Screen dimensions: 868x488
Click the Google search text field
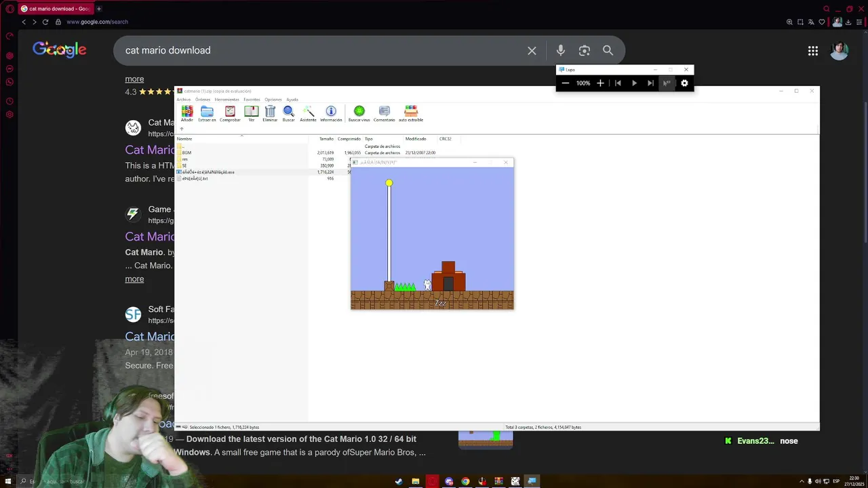coord(319,51)
